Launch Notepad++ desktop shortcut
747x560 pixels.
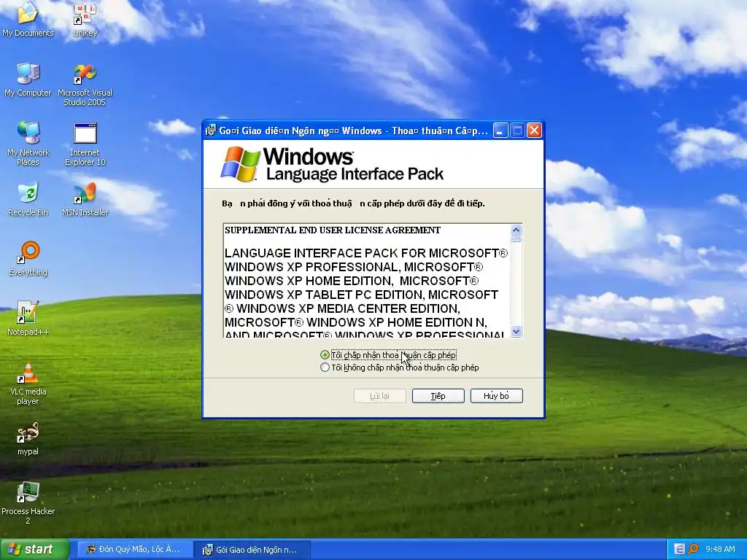pyautogui.click(x=28, y=318)
